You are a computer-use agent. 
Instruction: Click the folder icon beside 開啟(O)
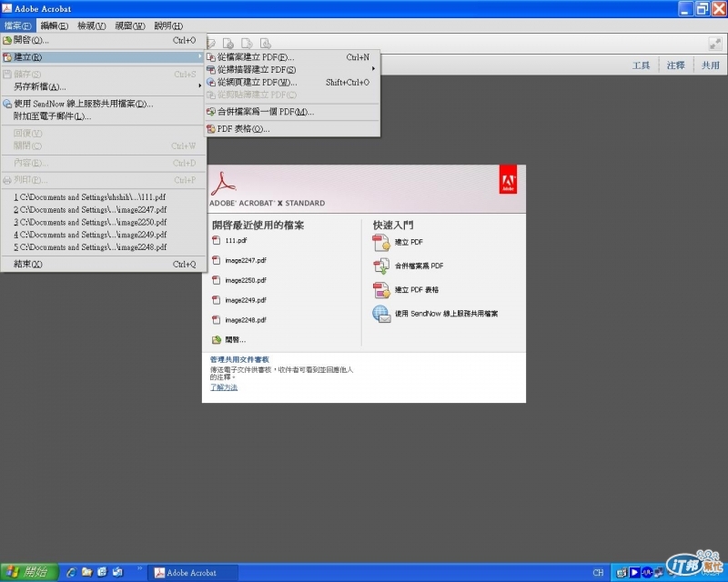point(7,40)
